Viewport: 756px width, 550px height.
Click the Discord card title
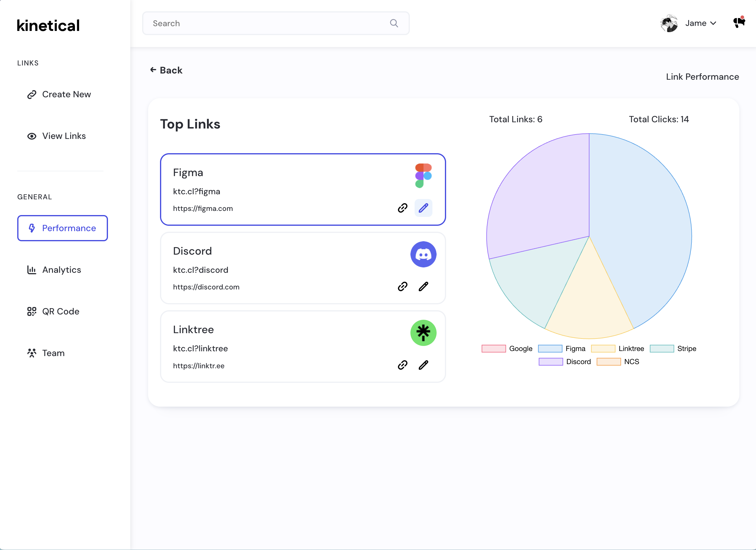(192, 251)
